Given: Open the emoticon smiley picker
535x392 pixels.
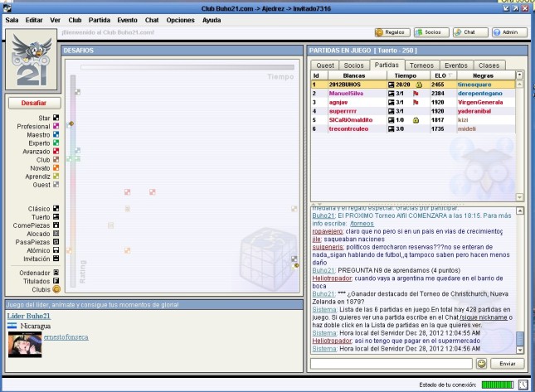Looking at the screenshot, I should click(x=481, y=363).
